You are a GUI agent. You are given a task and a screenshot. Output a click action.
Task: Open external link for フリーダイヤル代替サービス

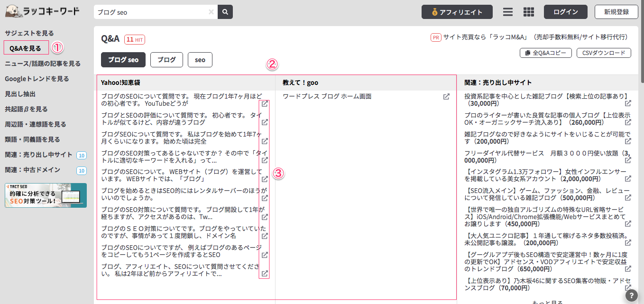(x=628, y=160)
